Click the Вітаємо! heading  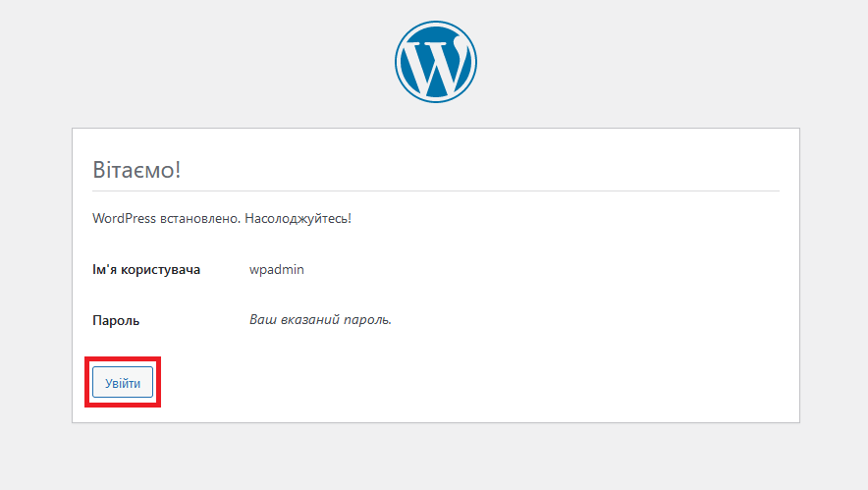(x=136, y=169)
